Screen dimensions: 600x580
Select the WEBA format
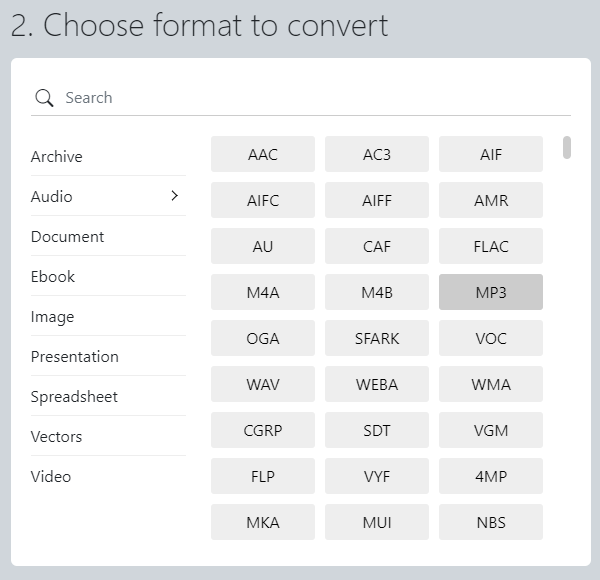377,384
